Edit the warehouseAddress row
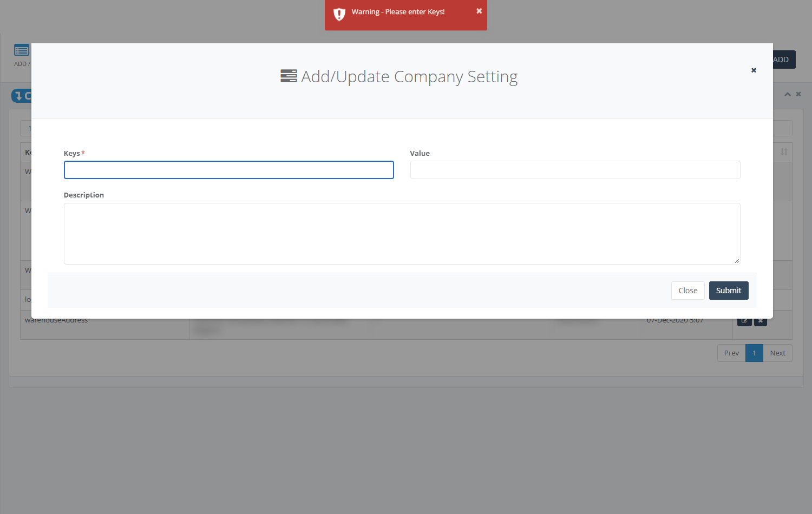 744,322
